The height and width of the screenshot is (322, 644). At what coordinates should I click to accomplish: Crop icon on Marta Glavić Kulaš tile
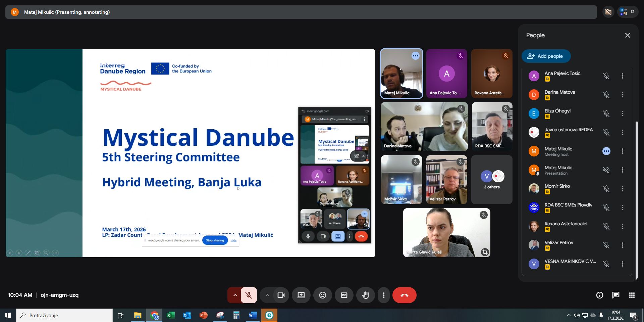click(x=485, y=252)
